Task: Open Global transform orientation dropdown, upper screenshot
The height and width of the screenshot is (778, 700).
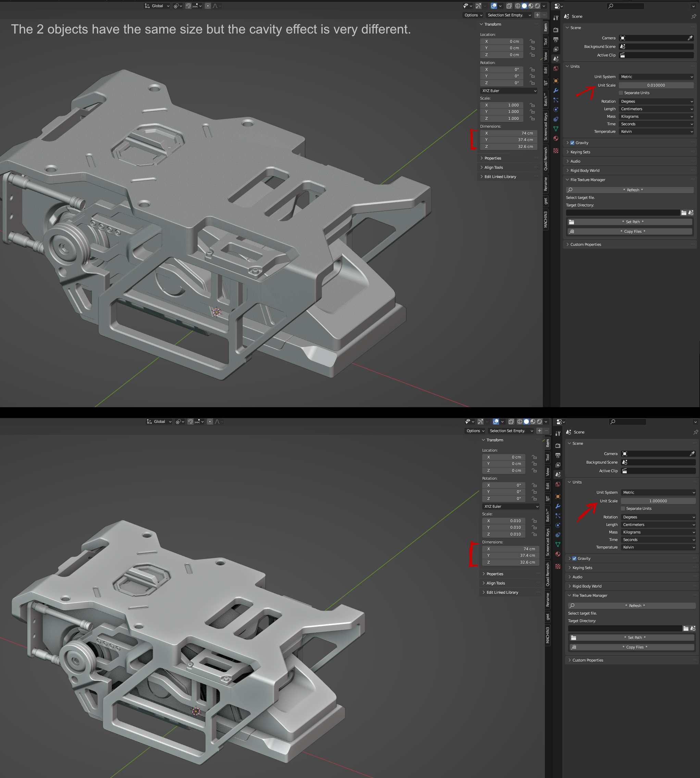Action: coord(157,6)
